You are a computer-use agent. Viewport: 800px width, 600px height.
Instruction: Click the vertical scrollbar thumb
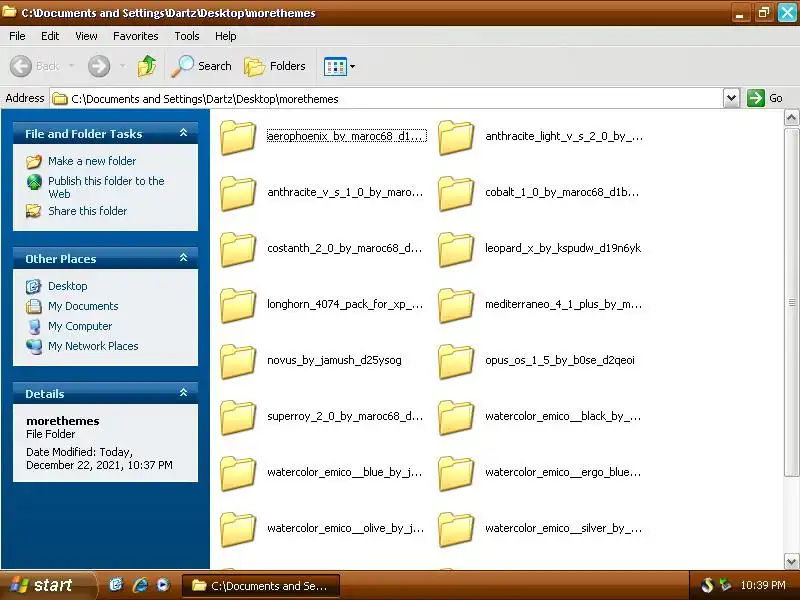click(x=791, y=302)
